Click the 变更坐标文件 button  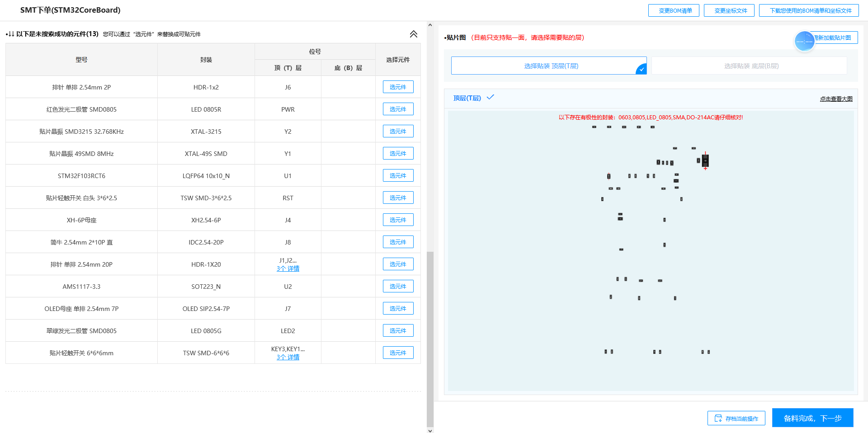click(729, 10)
